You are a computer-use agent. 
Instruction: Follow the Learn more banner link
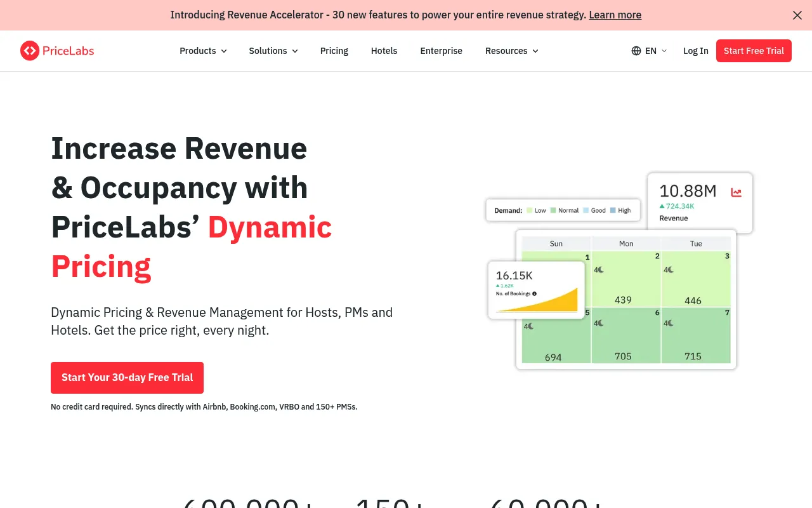point(615,15)
